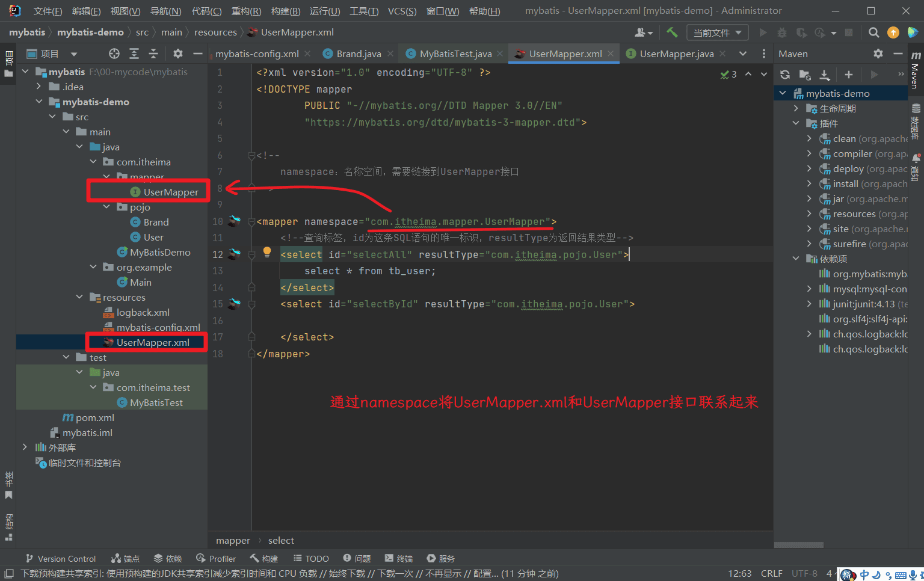Reload all Maven projects
Screen dimensions: 924x581
[785, 75]
